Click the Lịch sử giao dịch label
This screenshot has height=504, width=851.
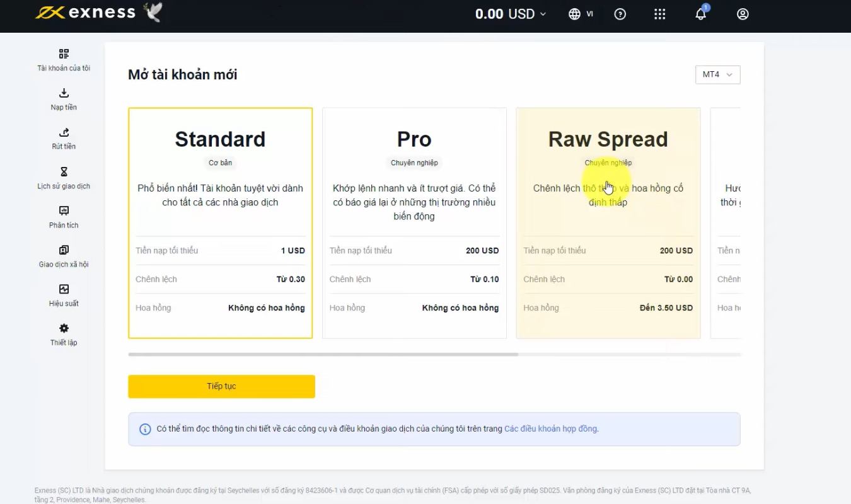click(64, 186)
